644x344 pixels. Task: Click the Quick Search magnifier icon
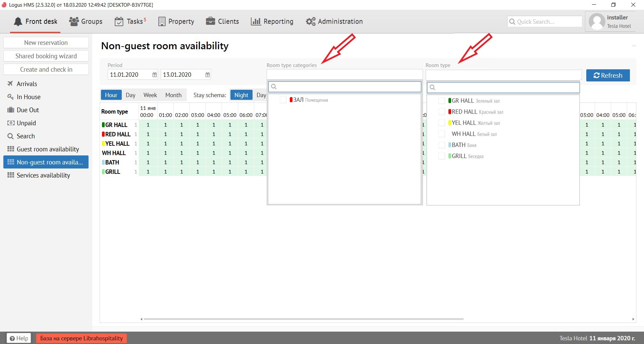click(x=512, y=21)
